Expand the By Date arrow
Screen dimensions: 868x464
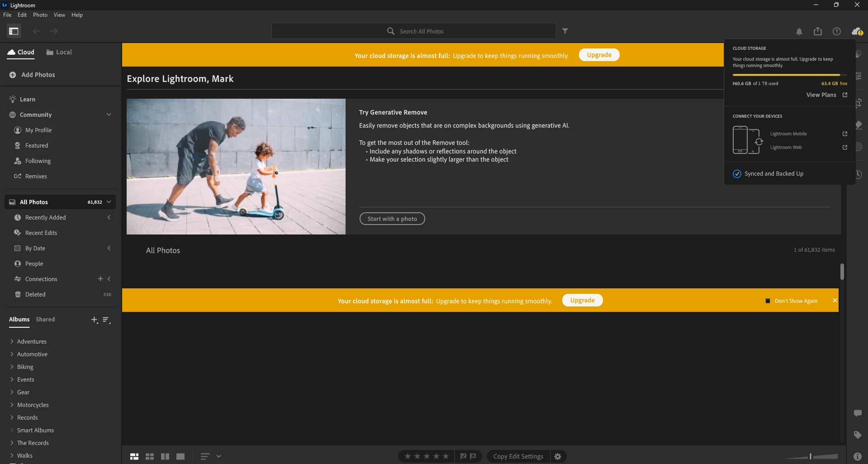[109, 248]
